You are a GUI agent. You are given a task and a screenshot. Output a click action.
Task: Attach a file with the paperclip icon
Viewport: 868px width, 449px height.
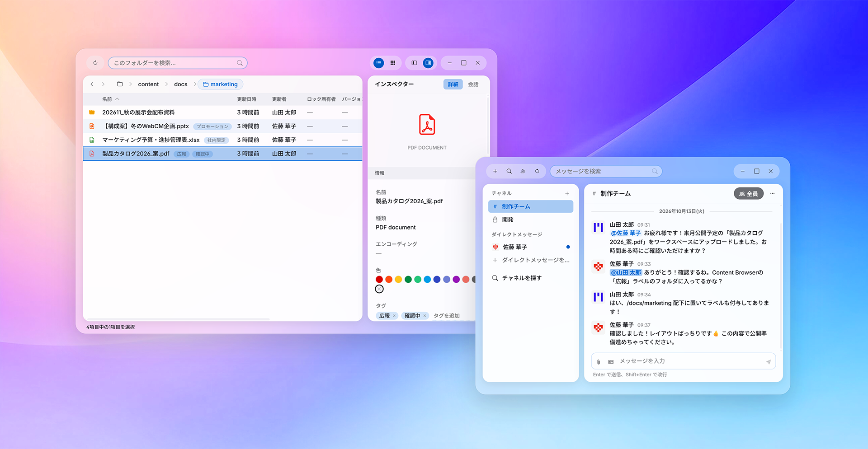point(599,362)
